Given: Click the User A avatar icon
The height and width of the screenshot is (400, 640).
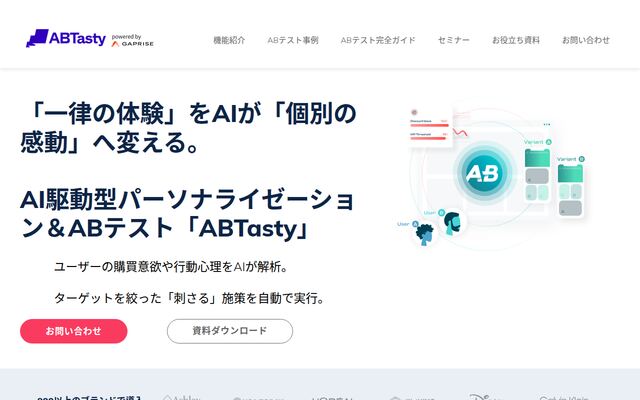Looking at the screenshot, I should coord(424,234).
